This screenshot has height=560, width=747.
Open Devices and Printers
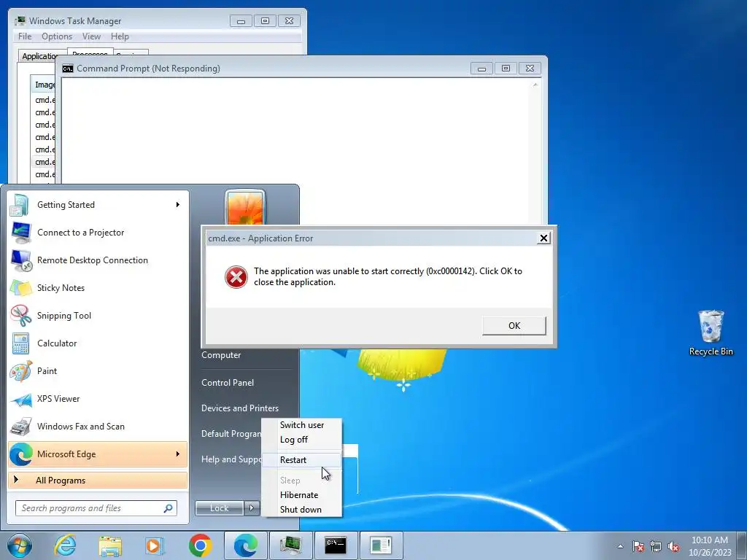click(239, 408)
